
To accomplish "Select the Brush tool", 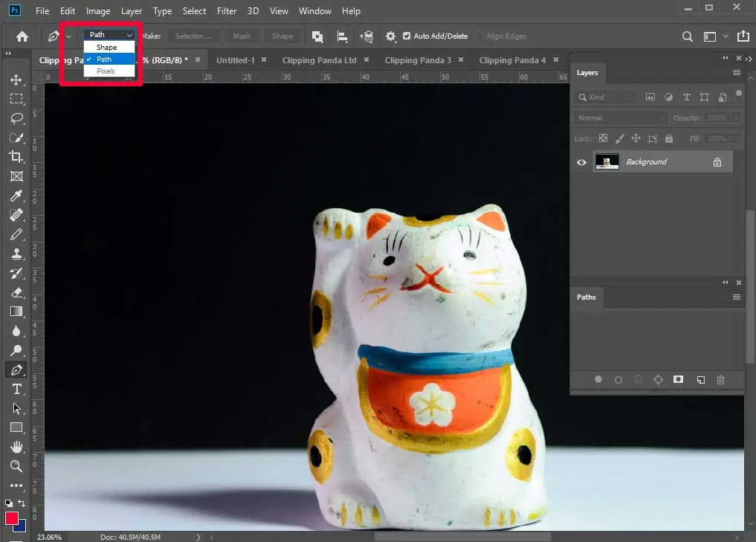I will [16, 234].
